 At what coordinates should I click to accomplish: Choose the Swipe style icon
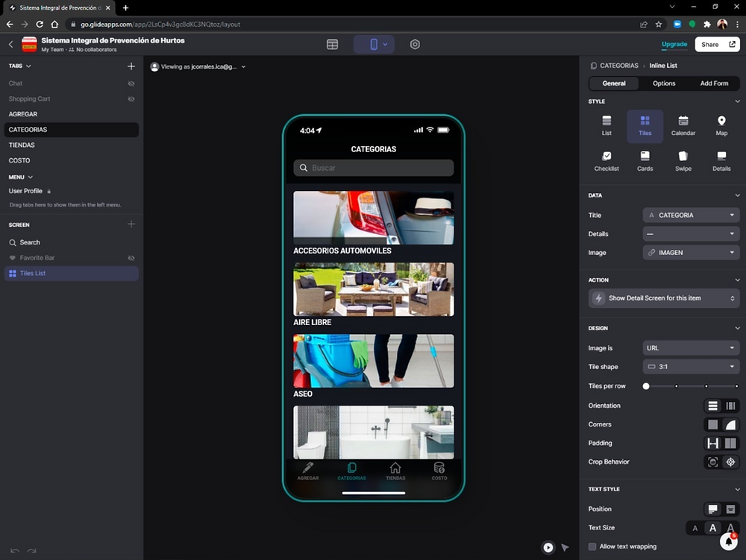pyautogui.click(x=683, y=161)
